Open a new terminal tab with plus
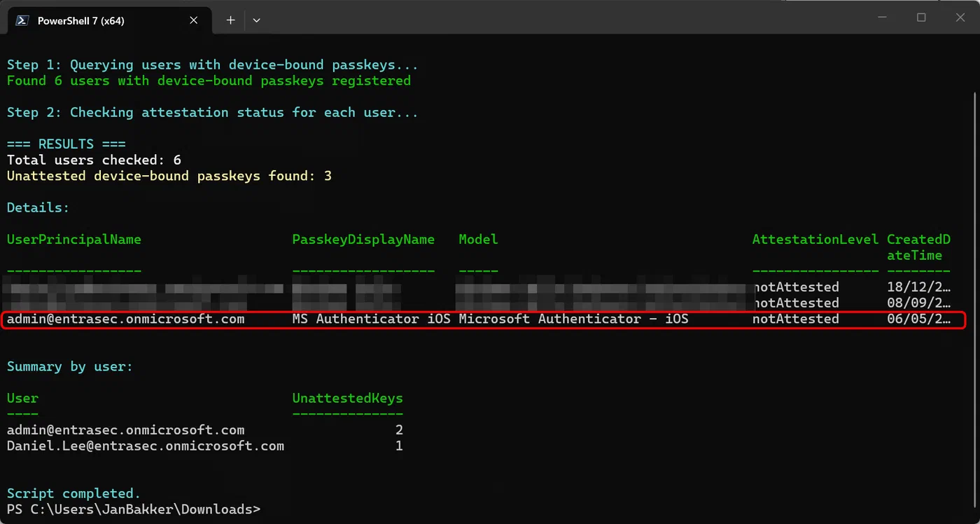Screen dimensions: 980x524 [x=230, y=20]
